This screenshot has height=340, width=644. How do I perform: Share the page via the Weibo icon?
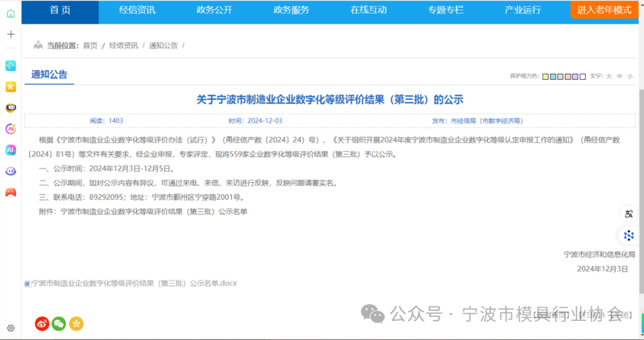coord(42,323)
